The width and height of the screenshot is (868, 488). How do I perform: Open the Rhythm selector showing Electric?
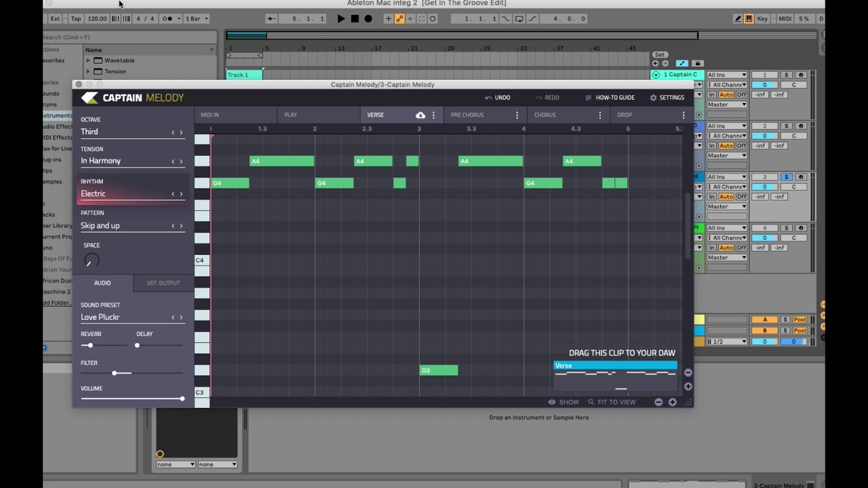click(132, 194)
